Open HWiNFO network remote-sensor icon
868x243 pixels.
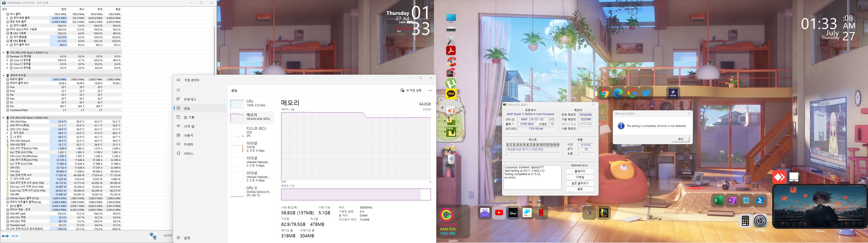[153, 236]
